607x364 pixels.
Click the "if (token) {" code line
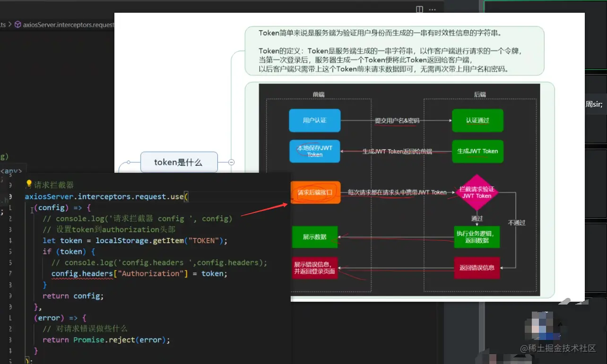(x=69, y=252)
